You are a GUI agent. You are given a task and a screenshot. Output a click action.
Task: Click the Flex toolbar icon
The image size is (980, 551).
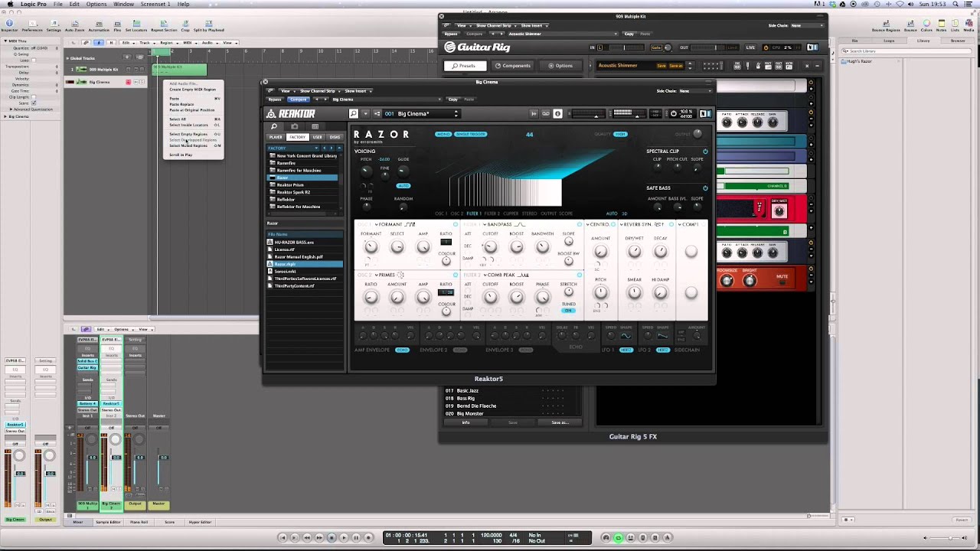click(117, 24)
